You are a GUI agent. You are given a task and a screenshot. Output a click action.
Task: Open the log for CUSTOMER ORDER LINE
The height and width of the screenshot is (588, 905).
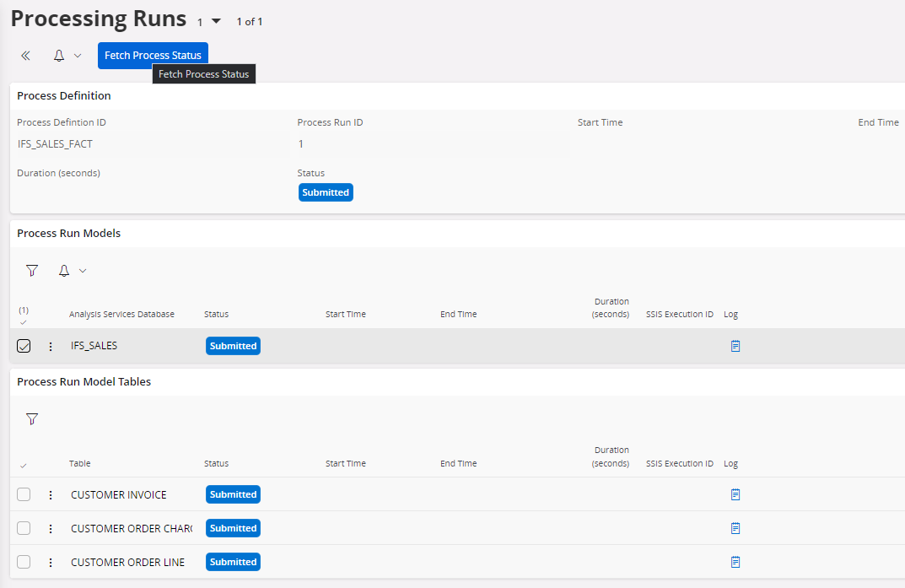735,562
